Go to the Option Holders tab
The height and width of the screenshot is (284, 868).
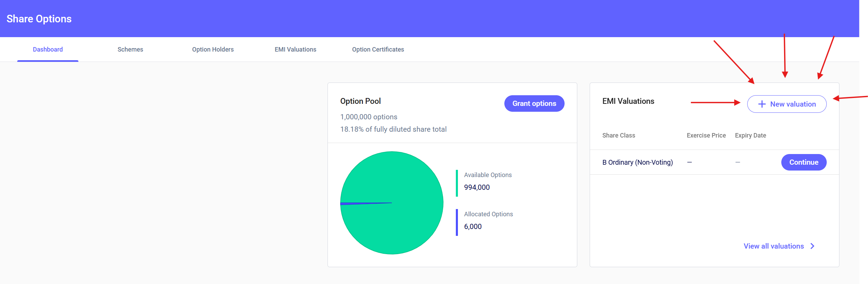pos(213,50)
